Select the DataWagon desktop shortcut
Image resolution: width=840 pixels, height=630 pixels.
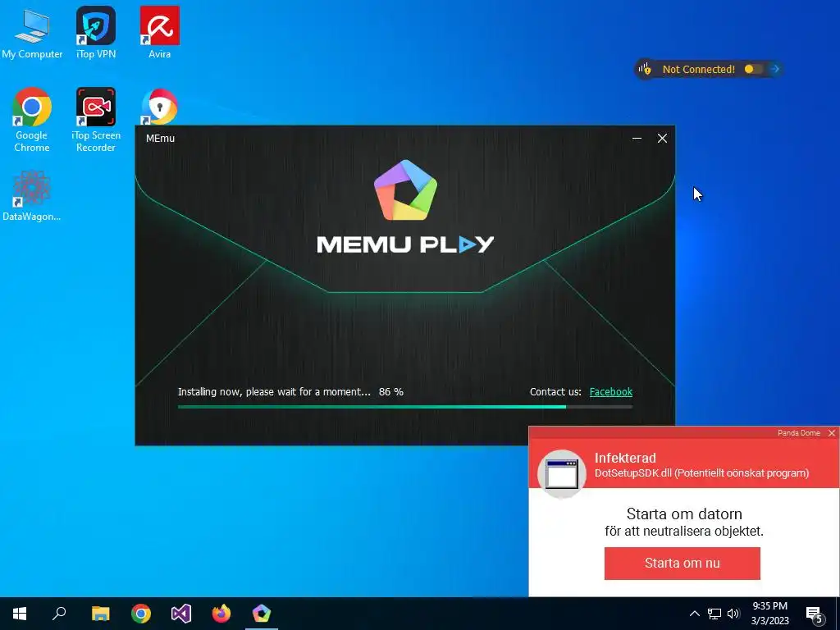coord(32,195)
